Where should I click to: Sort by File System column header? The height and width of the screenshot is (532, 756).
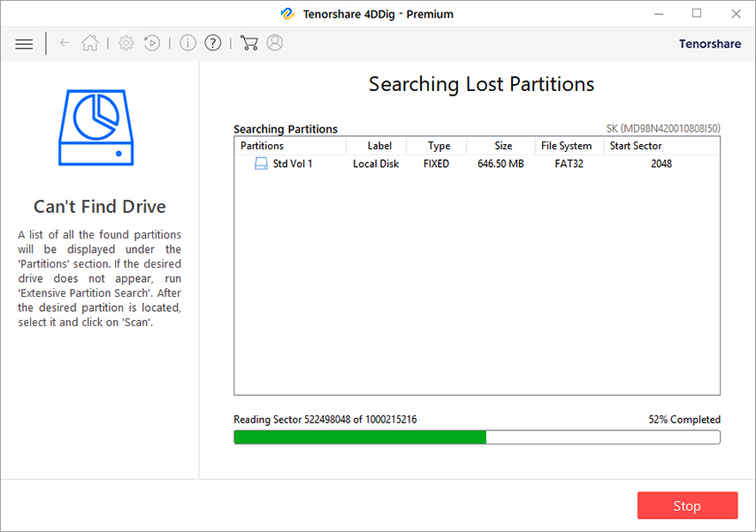[x=569, y=146]
